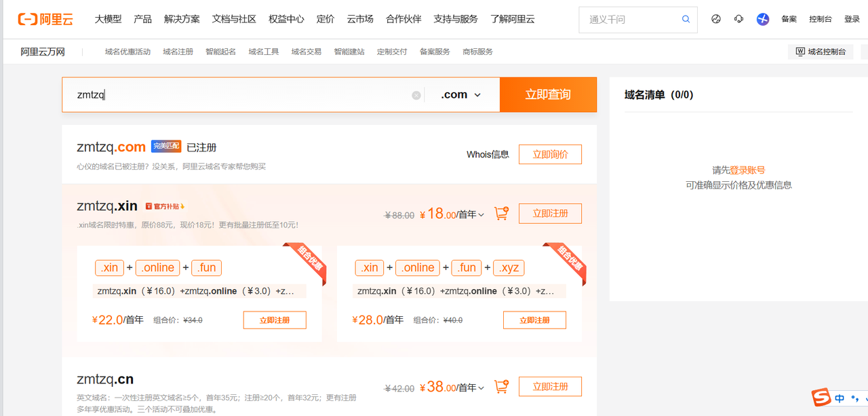868x416 pixels.
Task: Open the 域名控制台 button
Action: coord(821,52)
